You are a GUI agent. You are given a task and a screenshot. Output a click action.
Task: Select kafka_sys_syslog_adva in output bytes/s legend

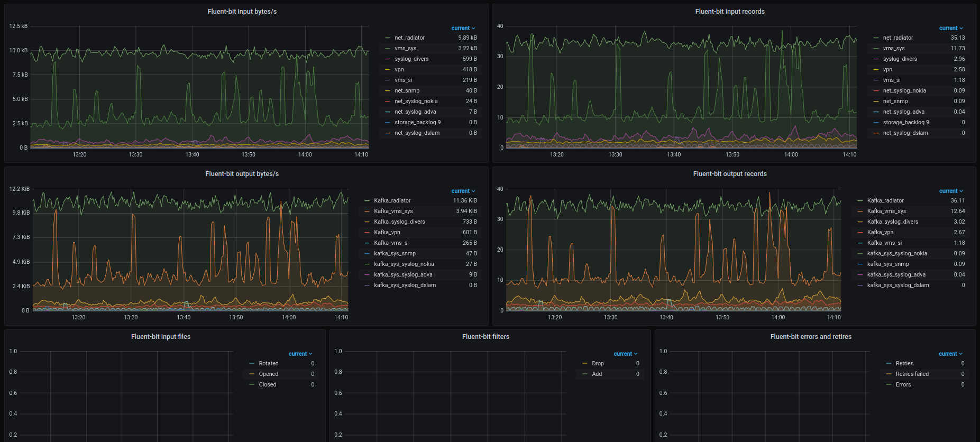coord(403,275)
